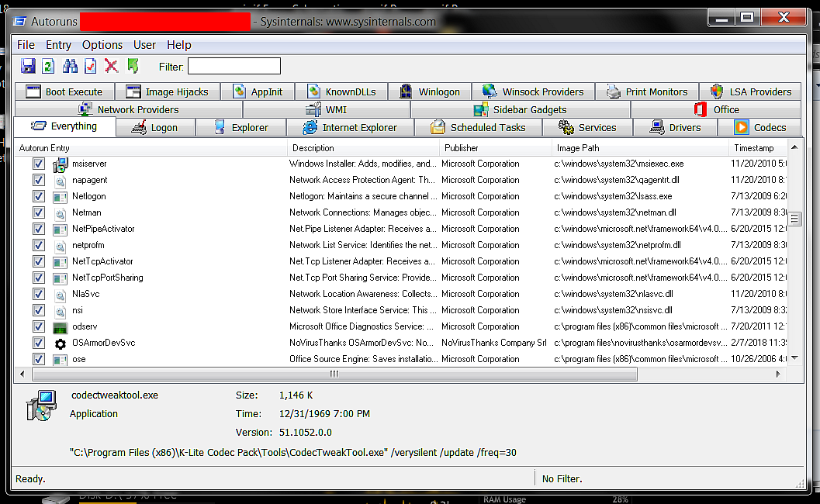
Task: Click the napagent entry icon
Action: click(61, 181)
